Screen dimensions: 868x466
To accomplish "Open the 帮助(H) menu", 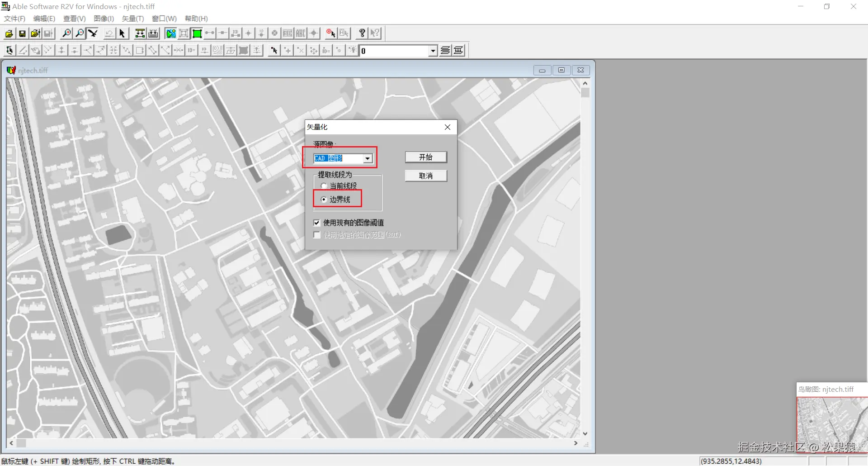I will [x=196, y=19].
